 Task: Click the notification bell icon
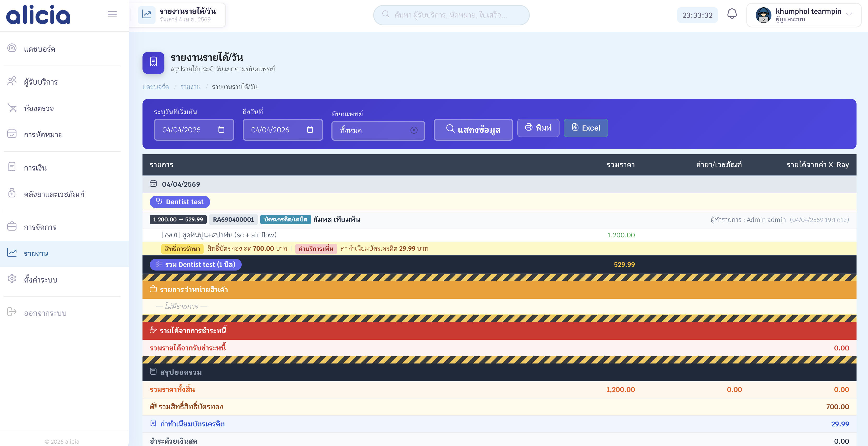(732, 14)
